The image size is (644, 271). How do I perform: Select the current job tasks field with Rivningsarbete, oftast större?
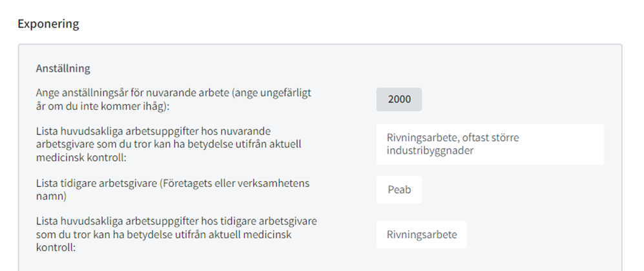[x=490, y=144]
